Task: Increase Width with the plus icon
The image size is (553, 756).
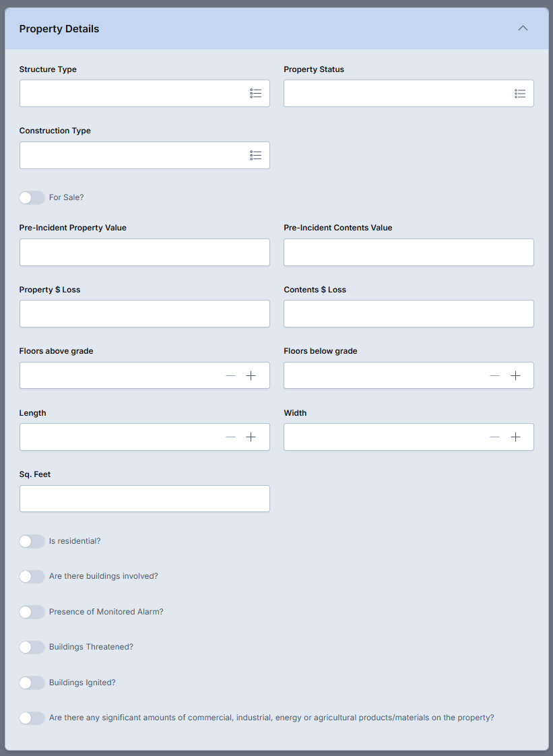Action: (x=515, y=437)
